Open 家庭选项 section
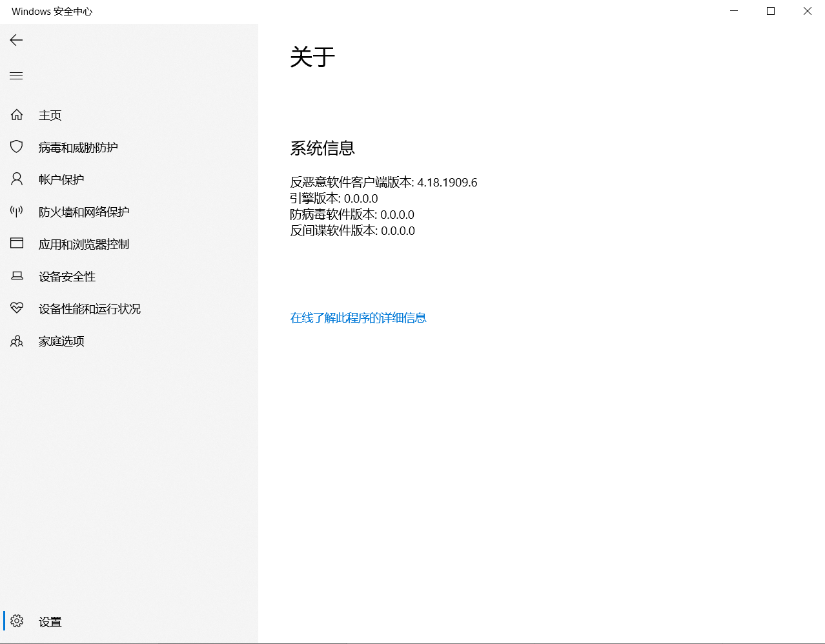 61,341
